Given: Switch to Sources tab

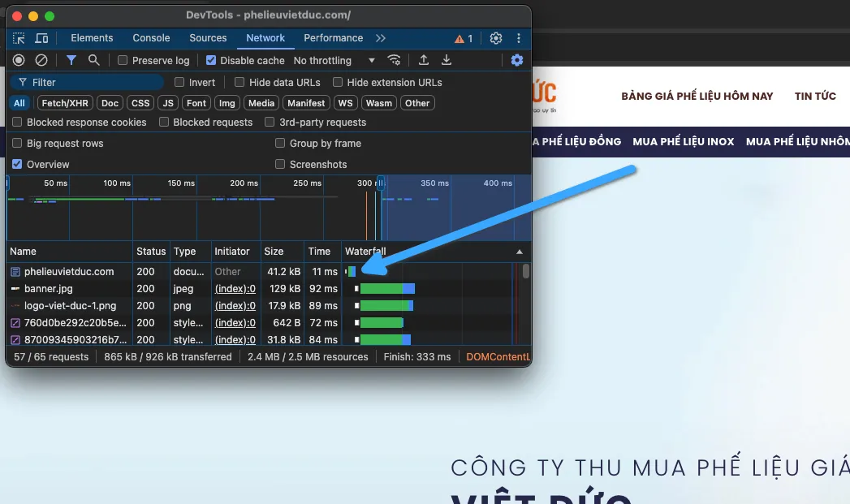Looking at the screenshot, I should [x=208, y=38].
